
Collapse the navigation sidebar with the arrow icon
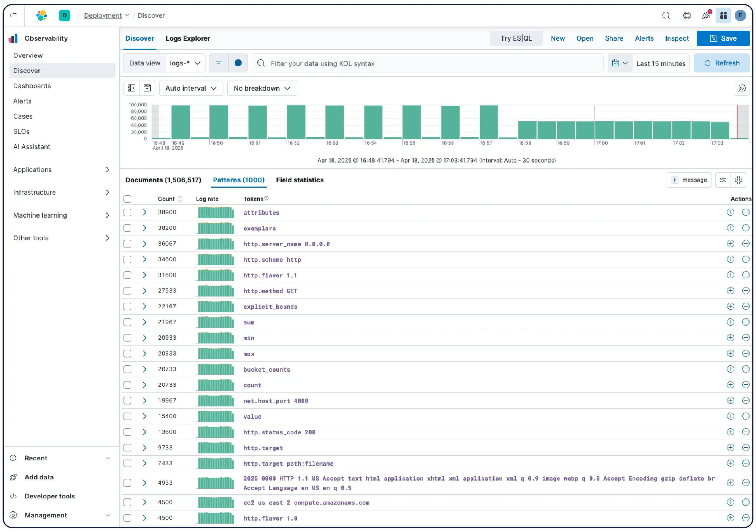point(13,15)
